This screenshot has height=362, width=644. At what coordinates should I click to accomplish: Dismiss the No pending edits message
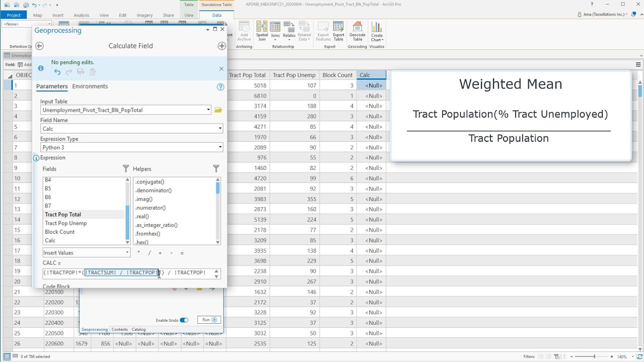click(x=221, y=69)
